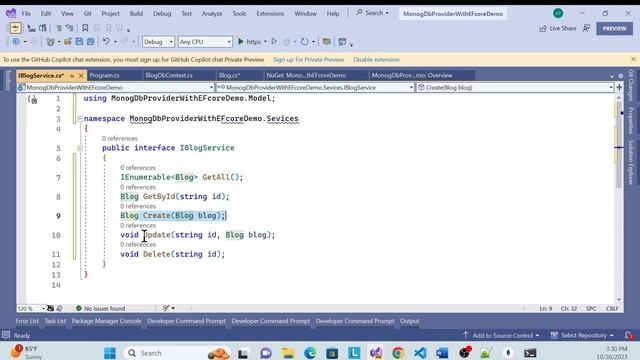Click the No issues found indicator

click(100, 308)
